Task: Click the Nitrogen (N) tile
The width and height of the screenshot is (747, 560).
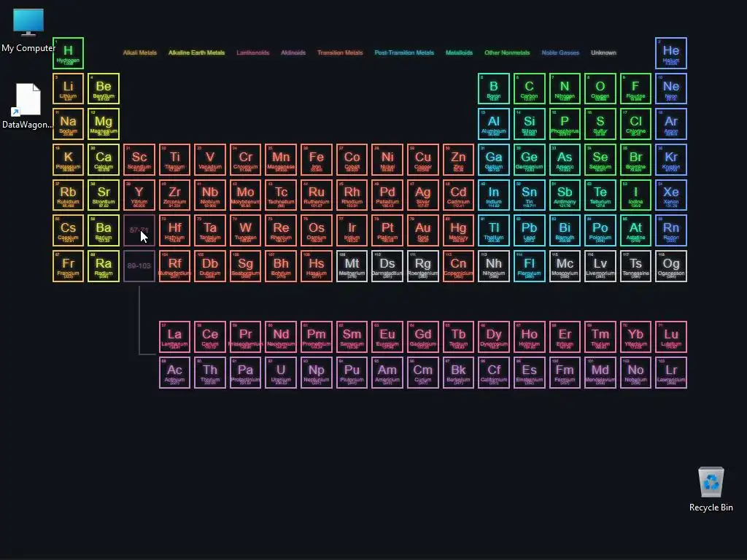Action: tap(565, 88)
